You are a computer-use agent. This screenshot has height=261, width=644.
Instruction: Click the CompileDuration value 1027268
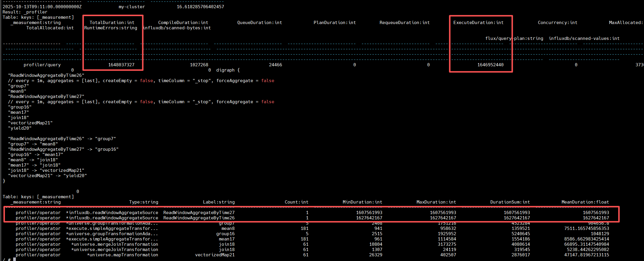(199, 65)
